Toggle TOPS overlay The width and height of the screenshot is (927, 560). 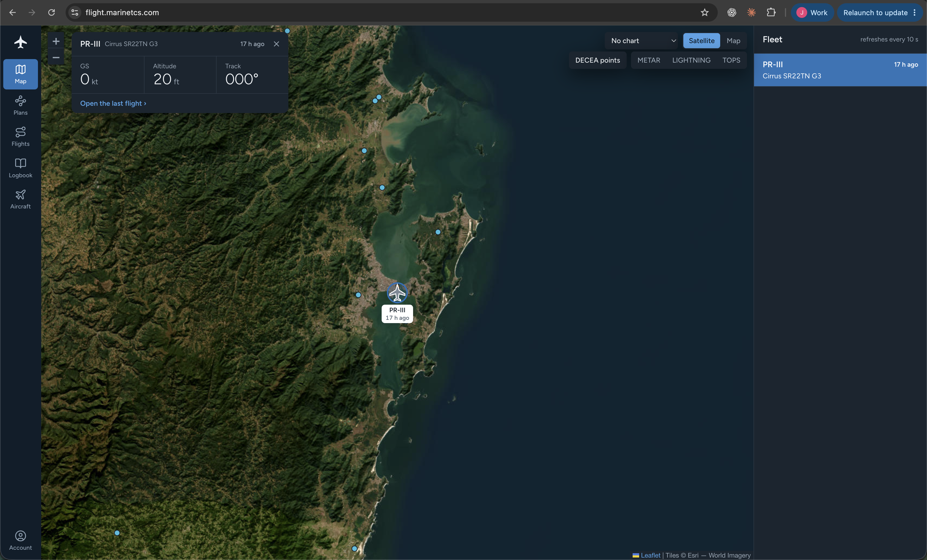pyautogui.click(x=731, y=60)
